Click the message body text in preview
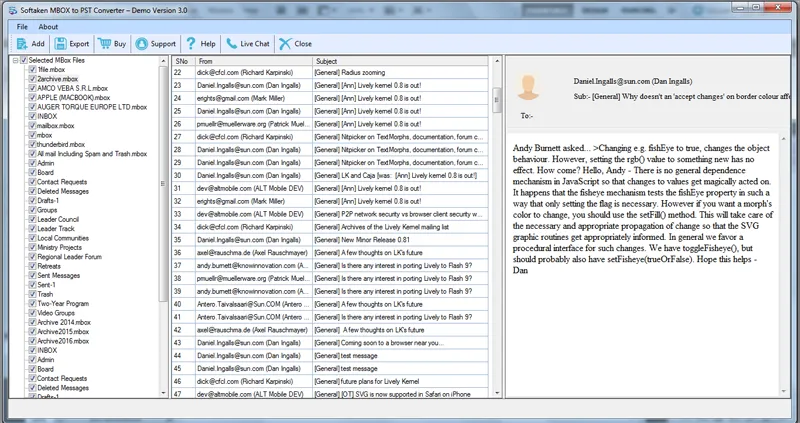The width and height of the screenshot is (800, 423). 643,209
